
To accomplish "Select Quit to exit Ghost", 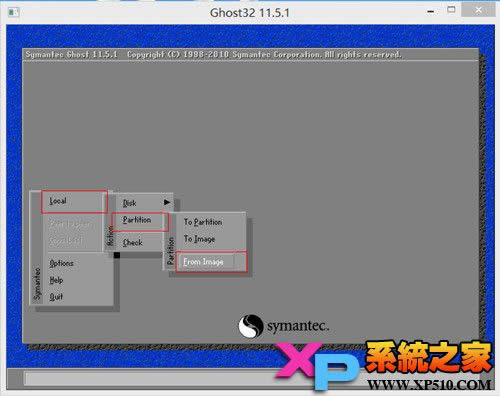I will 56,297.
